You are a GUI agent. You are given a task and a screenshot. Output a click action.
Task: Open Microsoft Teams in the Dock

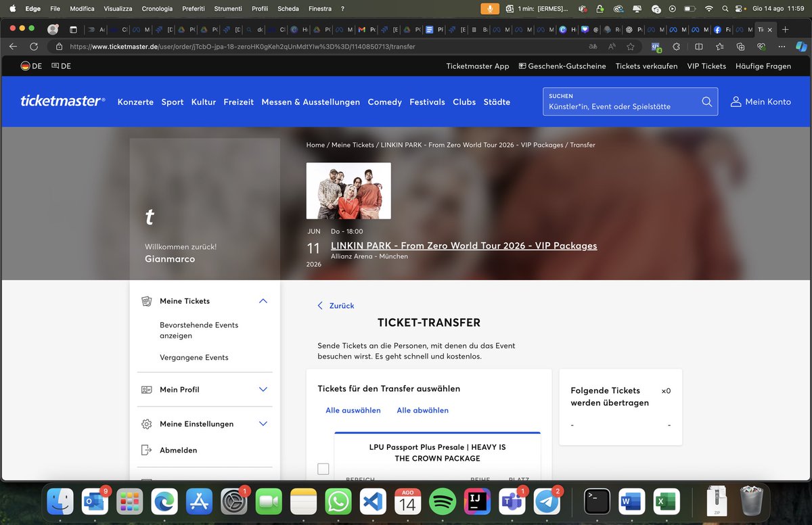click(x=512, y=501)
